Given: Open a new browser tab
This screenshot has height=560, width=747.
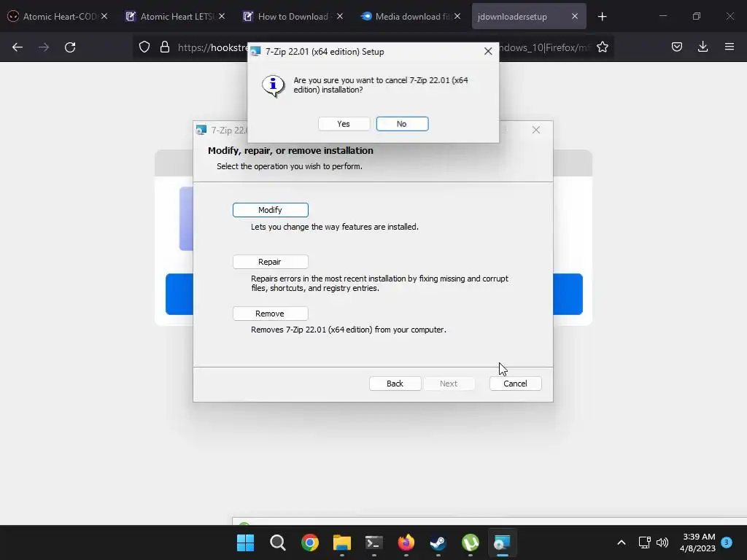Looking at the screenshot, I should [x=602, y=17].
